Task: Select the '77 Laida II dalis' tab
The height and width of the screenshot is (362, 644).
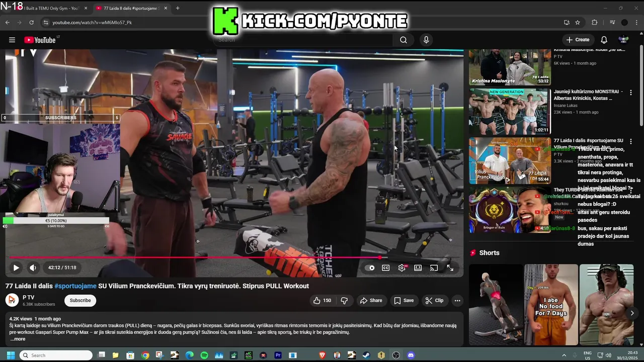Action: pos(131,8)
